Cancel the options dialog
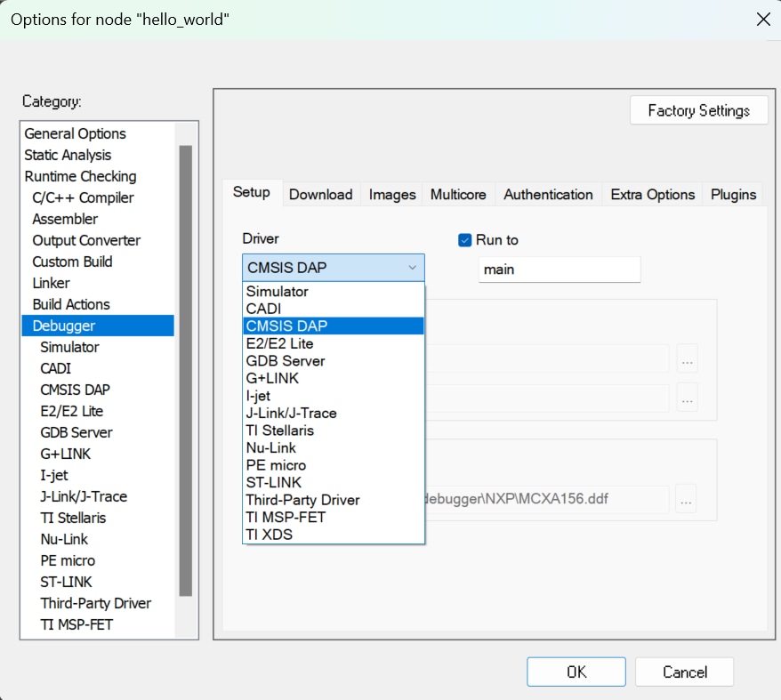Viewport: 781px width, 700px height. [x=684, y=672]
